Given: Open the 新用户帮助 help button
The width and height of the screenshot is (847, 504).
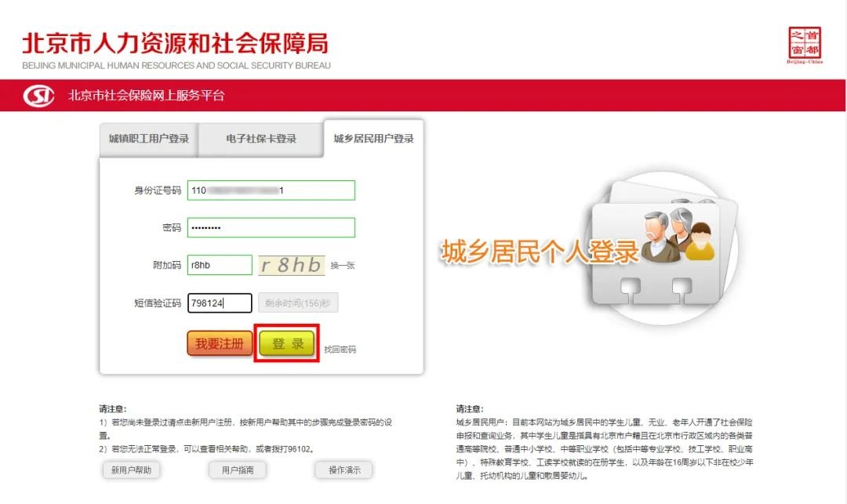Looking at the screenshot, I should pos(131,470).
